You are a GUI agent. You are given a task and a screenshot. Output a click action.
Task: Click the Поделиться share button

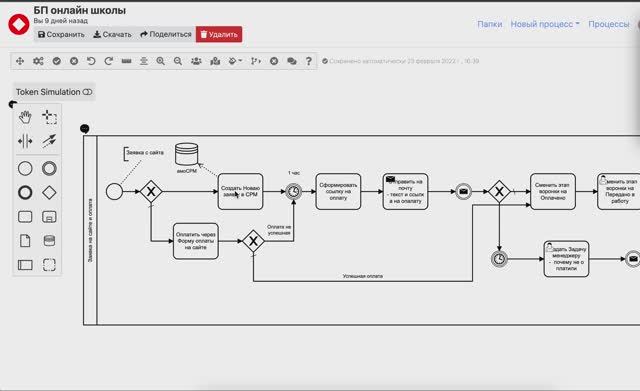[x=166, y=34]
